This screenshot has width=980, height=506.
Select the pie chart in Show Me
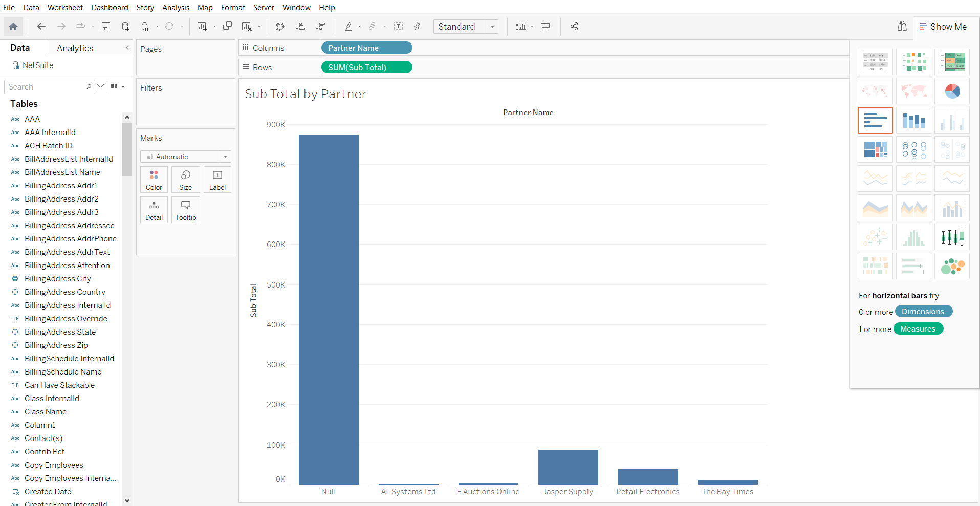(952, 92)
